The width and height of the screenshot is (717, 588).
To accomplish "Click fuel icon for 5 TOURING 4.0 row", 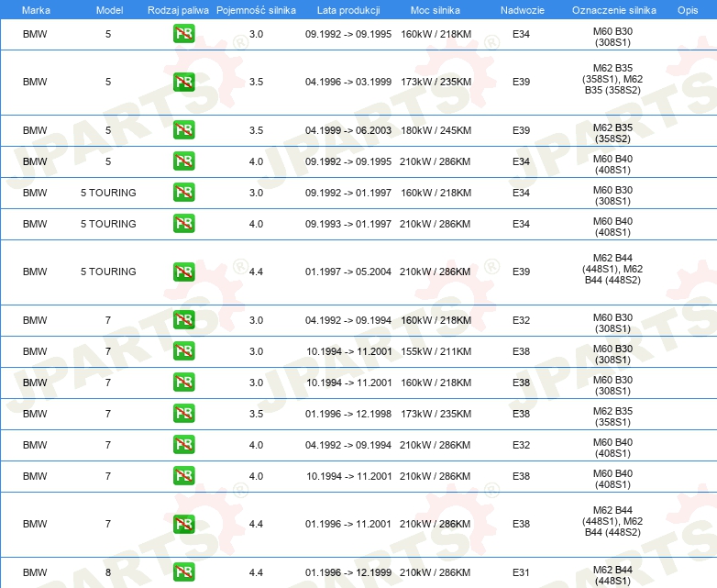I will [x=183, y=224].
